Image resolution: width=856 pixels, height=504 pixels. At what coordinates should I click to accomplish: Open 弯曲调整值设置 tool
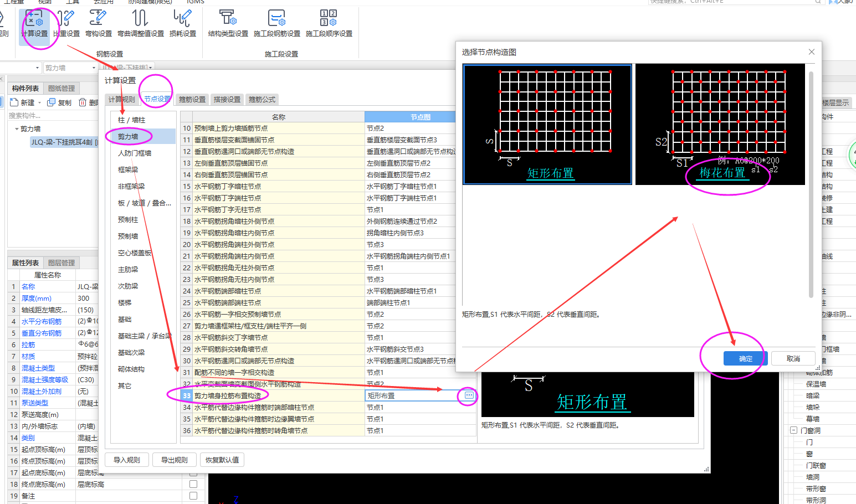(x=141, y=24)
